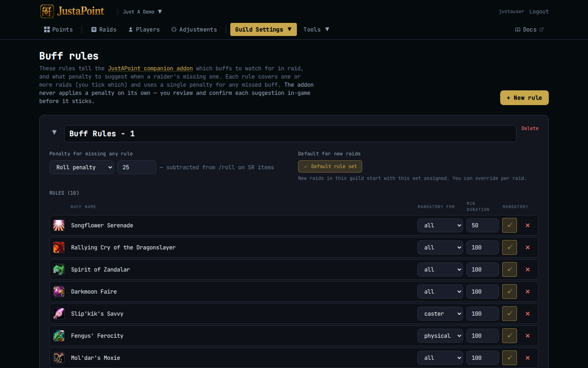Screen dimensions: 588x368
Task: Remove the Darkmoon Faire rule
Action: pos(528,292)
